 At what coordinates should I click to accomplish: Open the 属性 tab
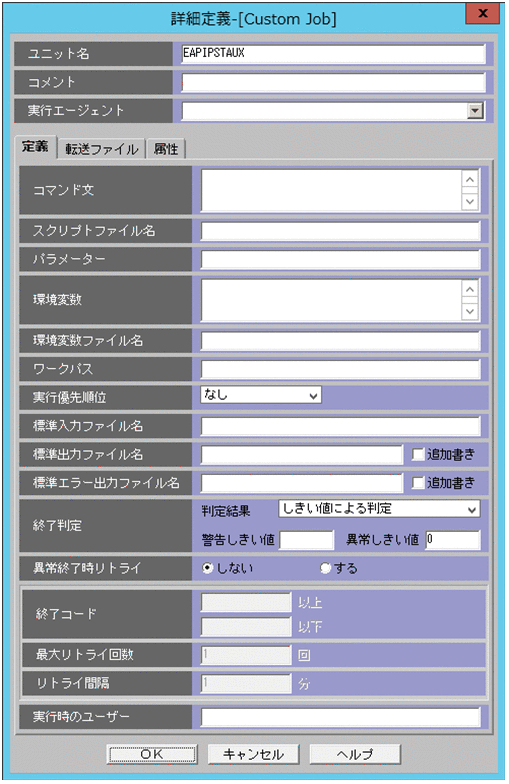[166, 149]
